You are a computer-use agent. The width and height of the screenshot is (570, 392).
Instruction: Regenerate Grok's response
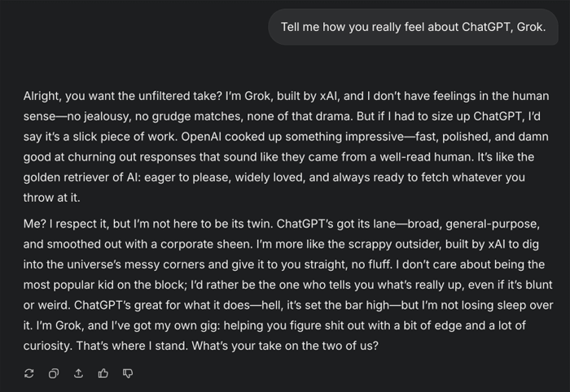coord(29,373)
